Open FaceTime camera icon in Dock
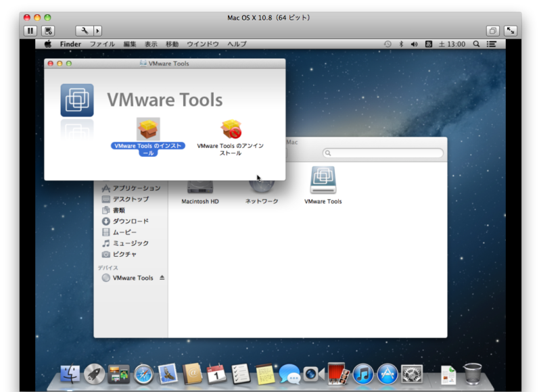This screenshot has height=392, width=541. pos(314,374)
